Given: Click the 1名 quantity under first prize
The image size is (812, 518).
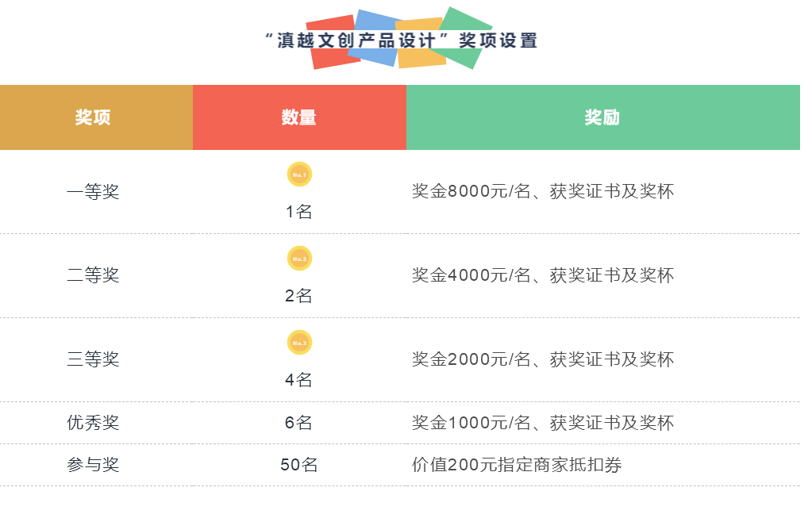Looking at the screenshot, I should (299, 212).
